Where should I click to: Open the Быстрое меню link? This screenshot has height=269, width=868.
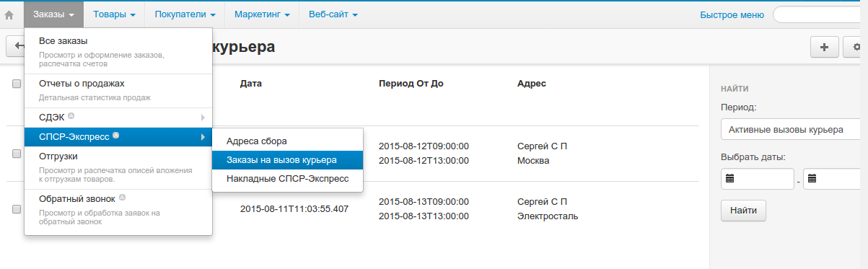pyautogui.click(x=732, y=14)
